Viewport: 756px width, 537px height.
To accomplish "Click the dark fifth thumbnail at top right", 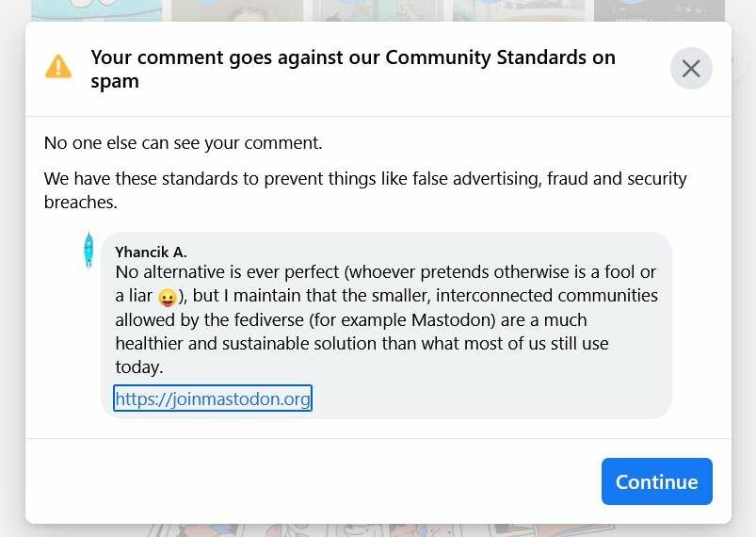I will (659, 10).
